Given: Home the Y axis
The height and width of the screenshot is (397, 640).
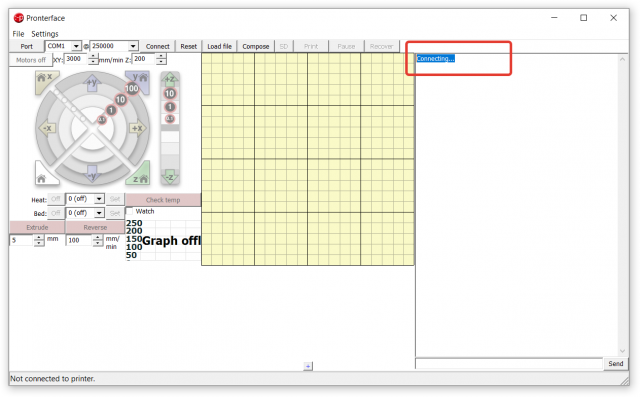Looking at the screenshot, I should click(x=139, y=80).
